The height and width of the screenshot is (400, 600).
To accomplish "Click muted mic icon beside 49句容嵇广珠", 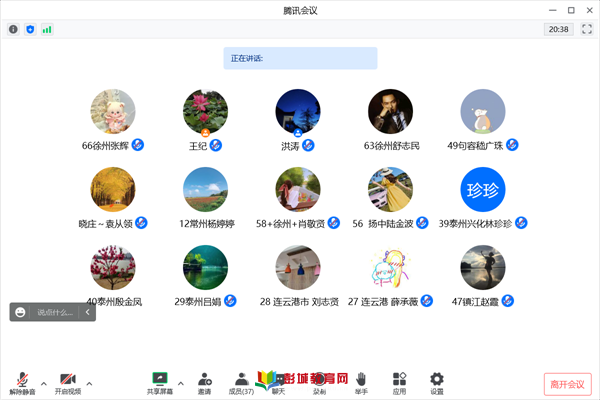I will (x=512, y=145).
